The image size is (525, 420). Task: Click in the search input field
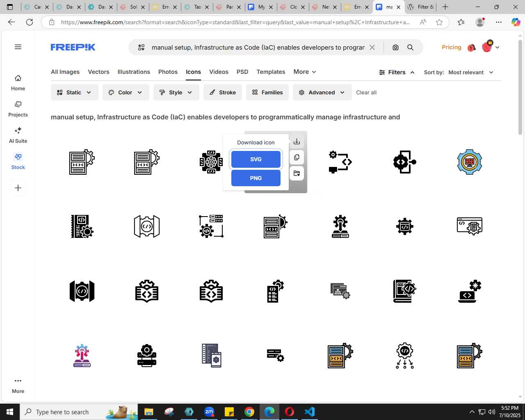[x=258, y=48]
